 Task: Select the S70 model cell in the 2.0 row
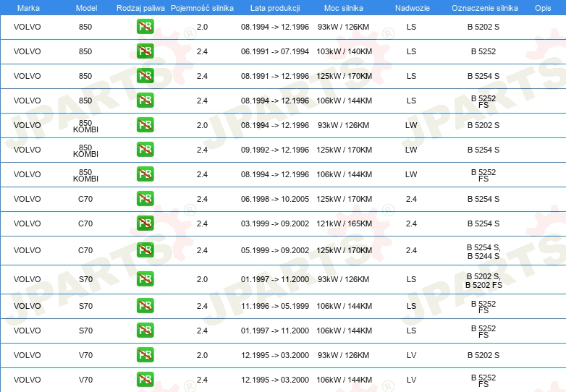pyautogui.click(x=85, y=279)
